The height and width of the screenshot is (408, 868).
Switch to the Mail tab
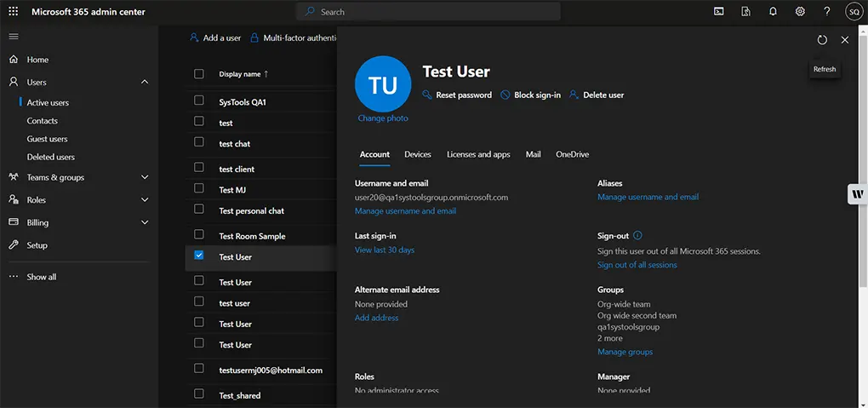point(533,155)
